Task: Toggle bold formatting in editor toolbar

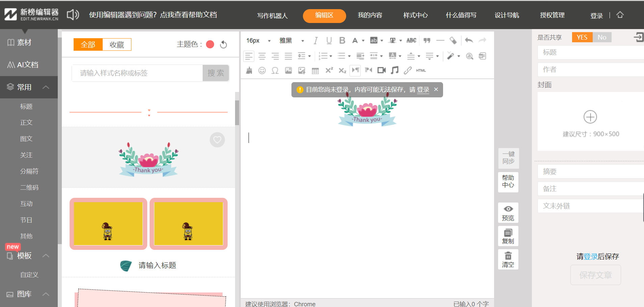Action: click(342, 41)
